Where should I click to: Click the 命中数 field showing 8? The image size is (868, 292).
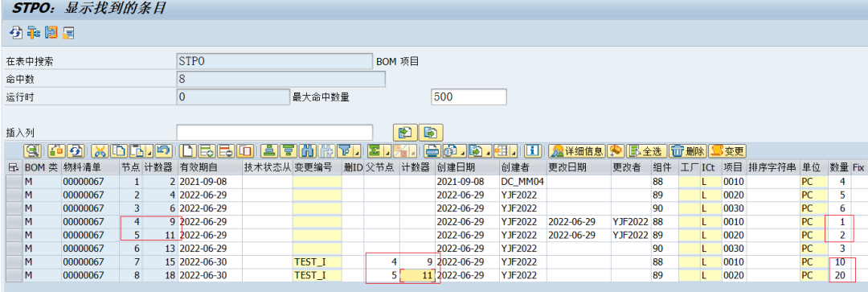tap(280, 79)
